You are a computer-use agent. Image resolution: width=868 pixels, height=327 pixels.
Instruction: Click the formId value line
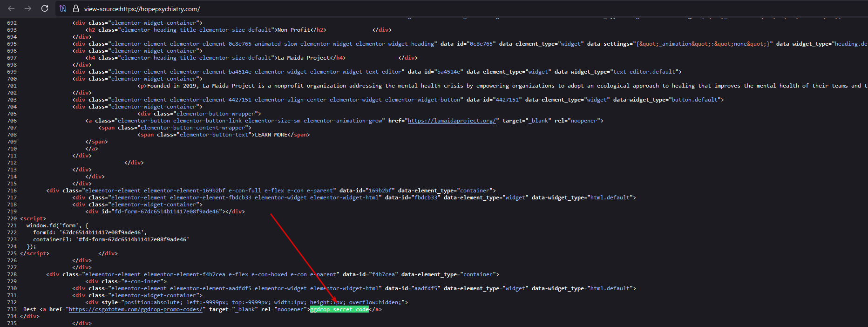tap(90, 232)
